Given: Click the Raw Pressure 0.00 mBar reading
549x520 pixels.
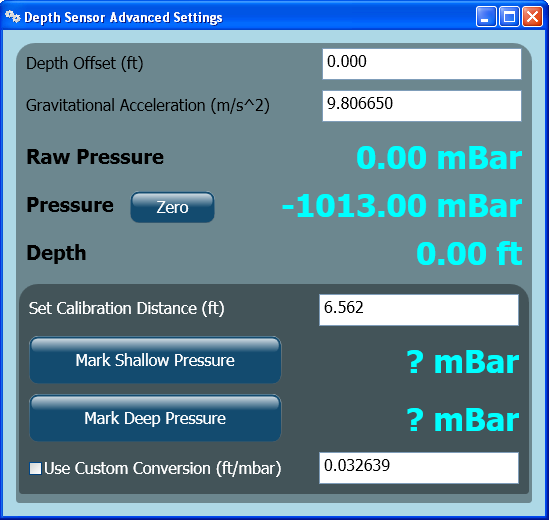Looking at the screenshot, I should (x=439, y=158).
